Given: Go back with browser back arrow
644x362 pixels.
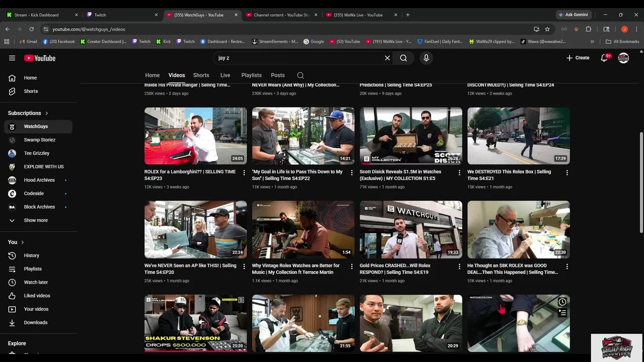Looking at the screenshot, I should tap(7, 29).
